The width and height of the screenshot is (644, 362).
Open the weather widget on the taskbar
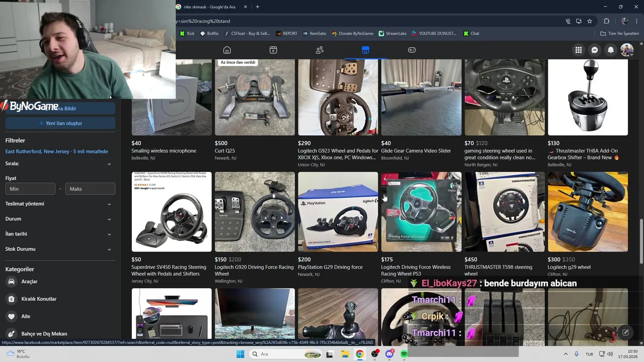click(x=19, y=354)
